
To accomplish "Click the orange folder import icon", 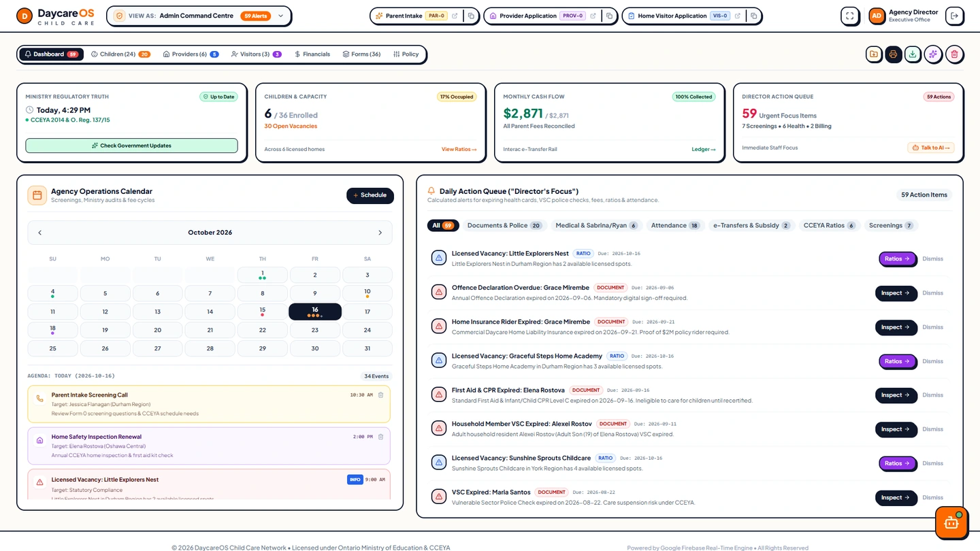I will pos(874,54).
